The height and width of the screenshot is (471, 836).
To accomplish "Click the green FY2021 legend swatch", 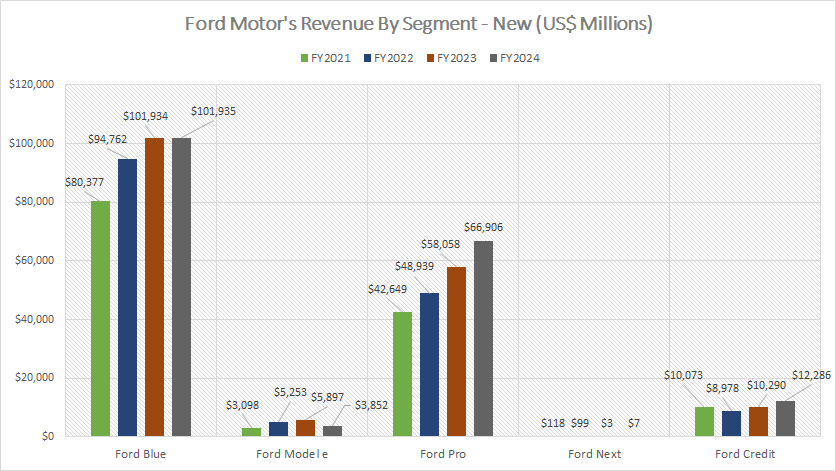I will (304, 58).
